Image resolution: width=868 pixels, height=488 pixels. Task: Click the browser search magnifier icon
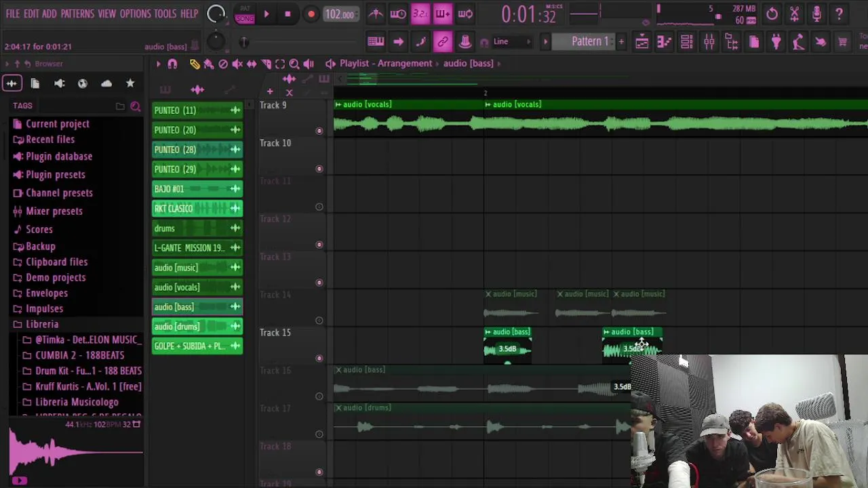point(135,106)
